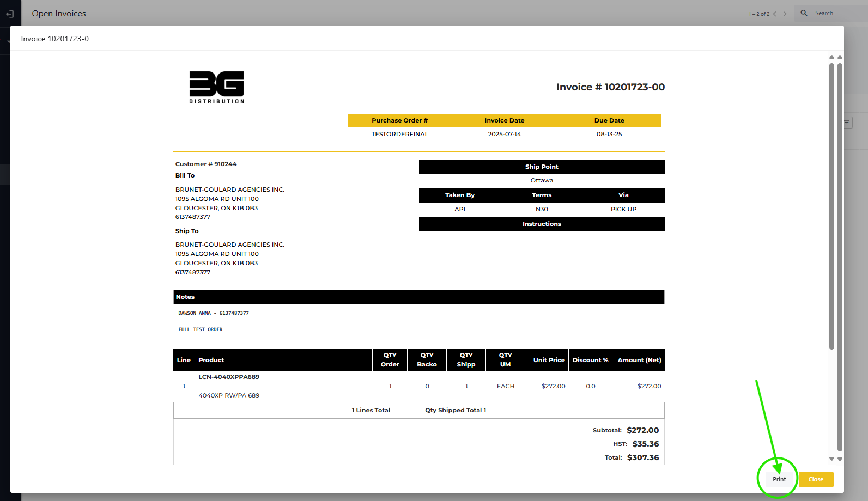Click the invoice vertical scrollbar thumb

pos(831,206)
